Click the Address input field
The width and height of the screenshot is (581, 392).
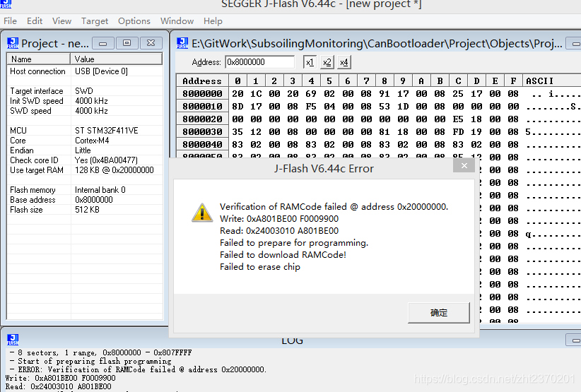pyautogui.click(x=259, y=62)
